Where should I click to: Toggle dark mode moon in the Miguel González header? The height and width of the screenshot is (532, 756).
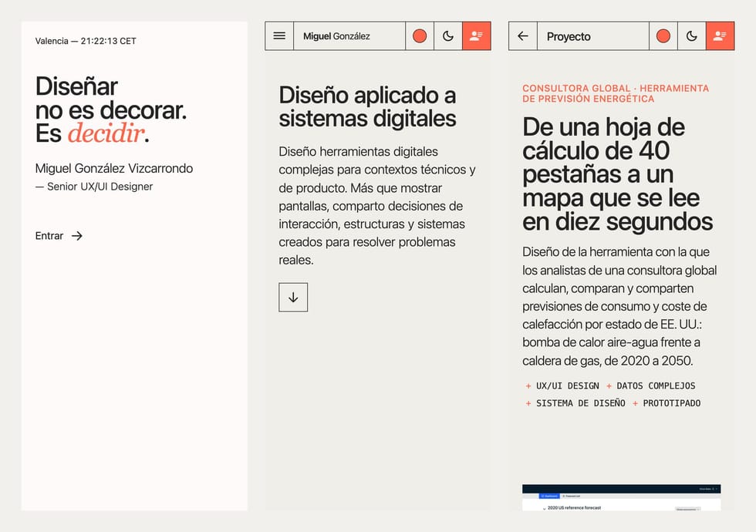pyautogui.click(x=448, y=35)
